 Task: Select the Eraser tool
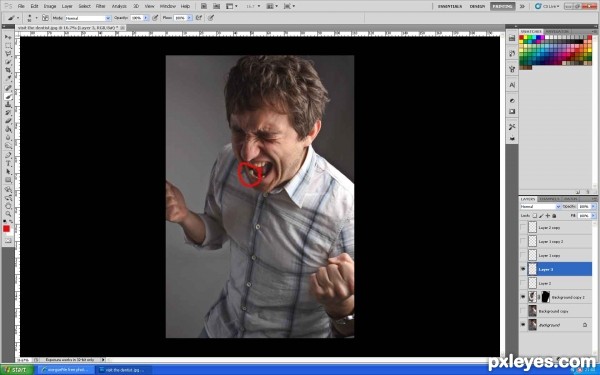pyautogui.click(x=8, y=121)
